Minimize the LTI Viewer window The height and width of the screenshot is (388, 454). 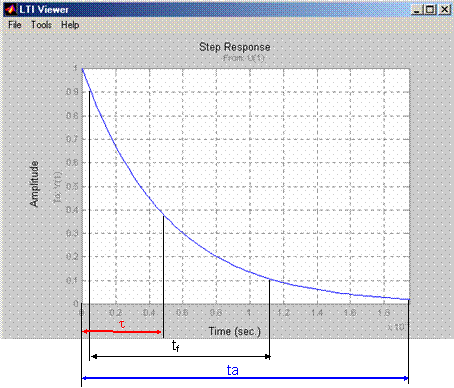pos(417,10)
